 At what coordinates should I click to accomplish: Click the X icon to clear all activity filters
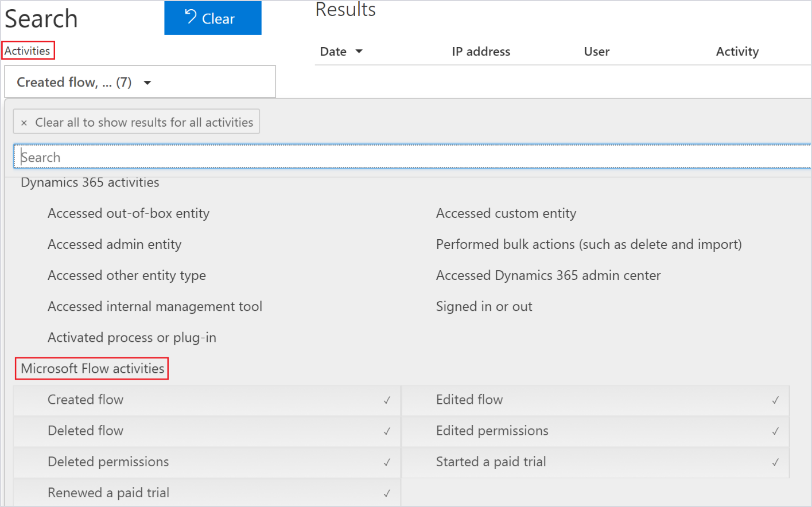[24, 122]
